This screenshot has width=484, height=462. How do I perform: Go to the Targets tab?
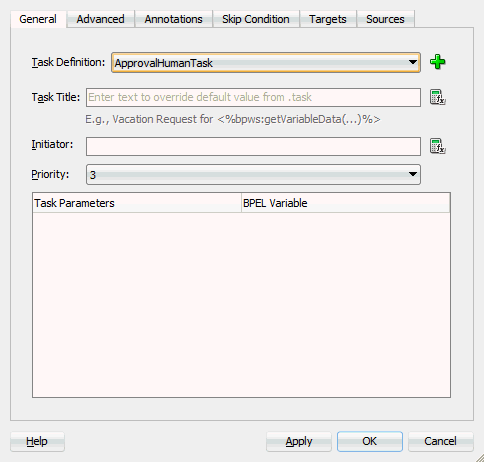coord(328,19)
